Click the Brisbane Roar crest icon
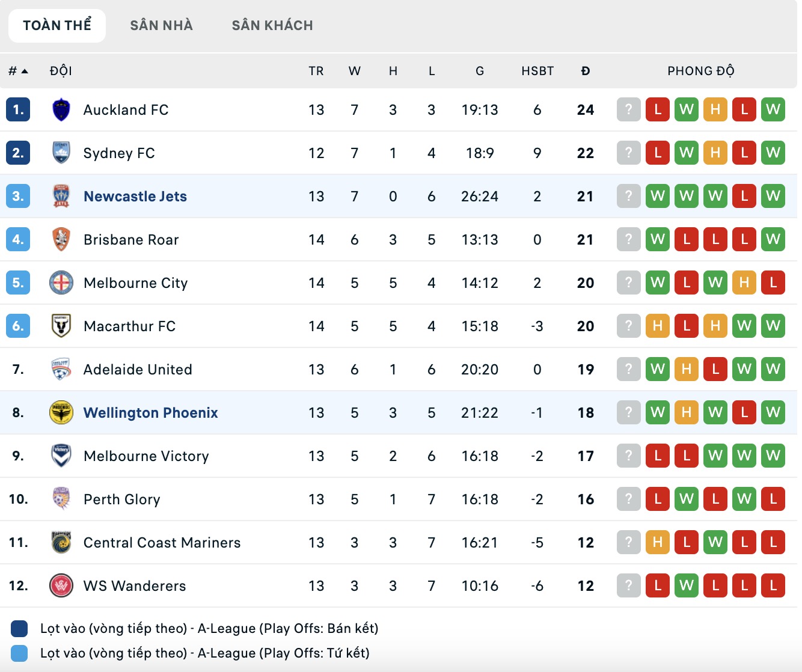The image size is (802, 672). pos(61,240)
